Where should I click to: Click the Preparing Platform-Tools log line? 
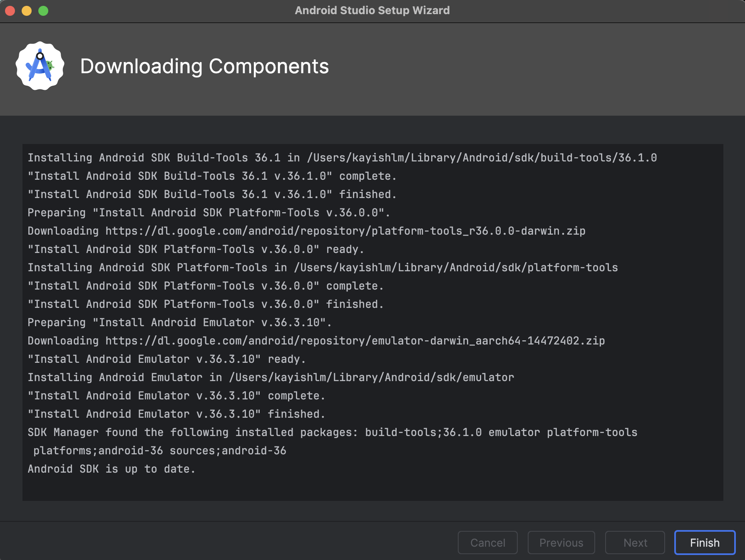pos(209,213)
